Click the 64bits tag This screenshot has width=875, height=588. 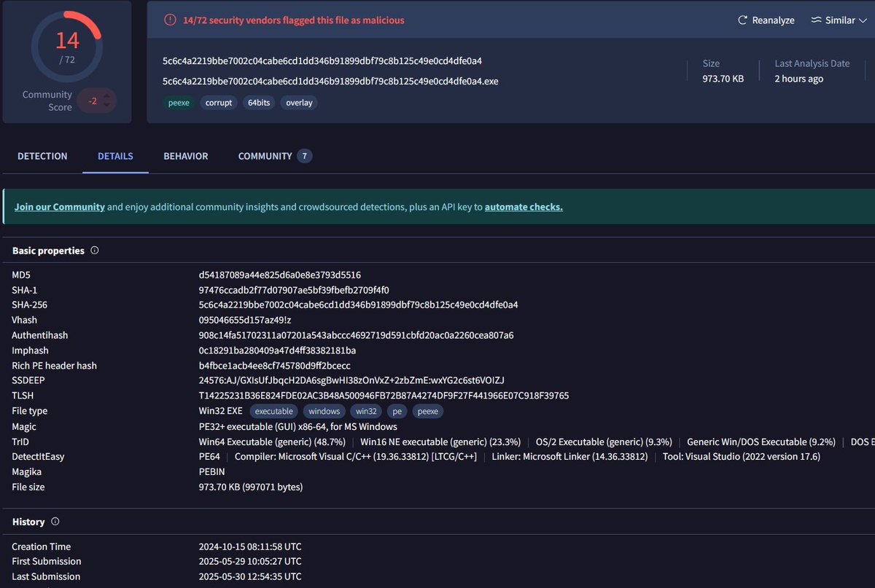point(259,103)
